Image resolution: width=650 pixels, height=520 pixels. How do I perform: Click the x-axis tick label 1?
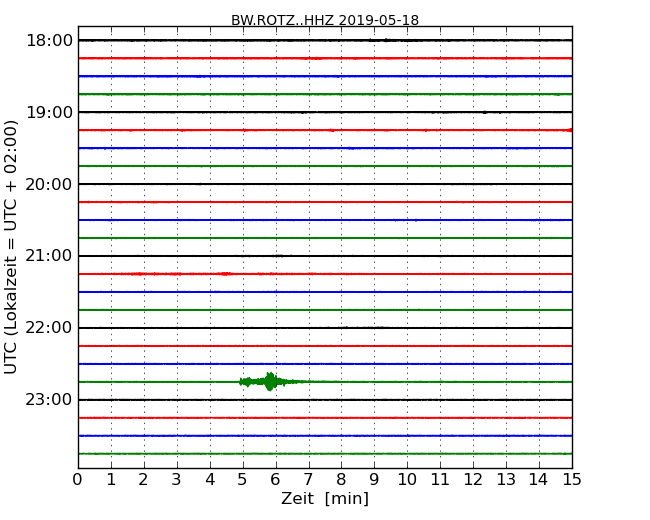[x=111, y=480]
